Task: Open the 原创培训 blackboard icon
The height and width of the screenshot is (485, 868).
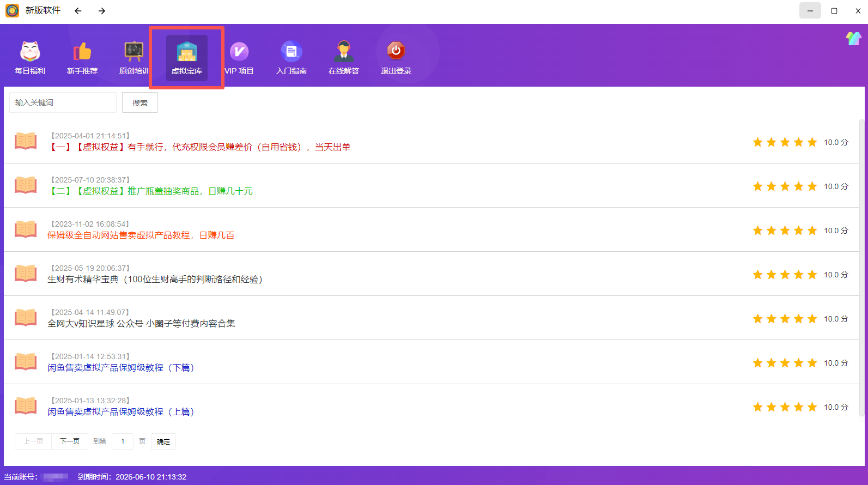Action: 133,52
